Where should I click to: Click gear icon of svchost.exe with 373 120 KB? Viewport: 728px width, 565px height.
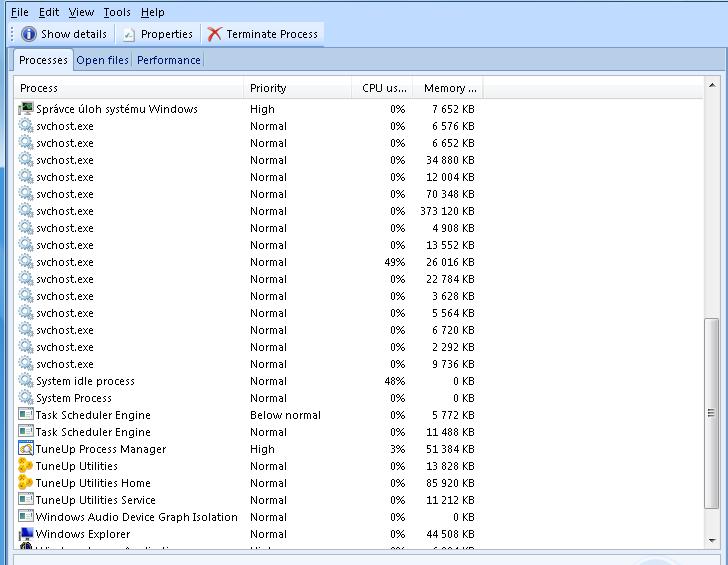point(26,210)
